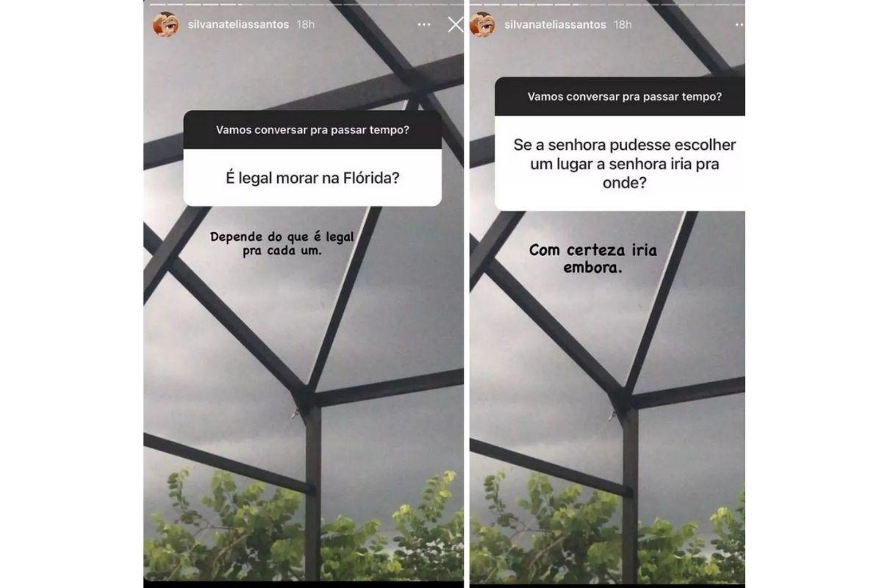Close the left story with the X
The width and height of the screenshot is (882, 588).
[455, 25]
